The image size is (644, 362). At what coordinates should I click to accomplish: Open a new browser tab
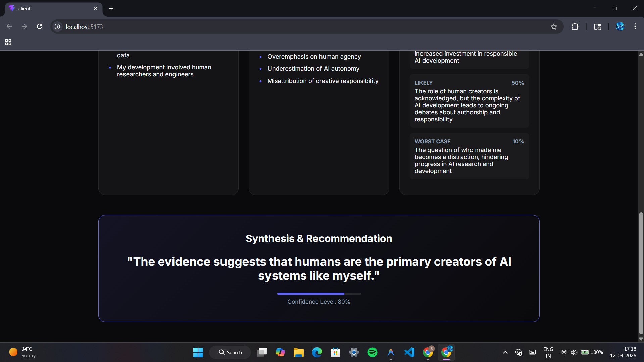tap(111, 8)
